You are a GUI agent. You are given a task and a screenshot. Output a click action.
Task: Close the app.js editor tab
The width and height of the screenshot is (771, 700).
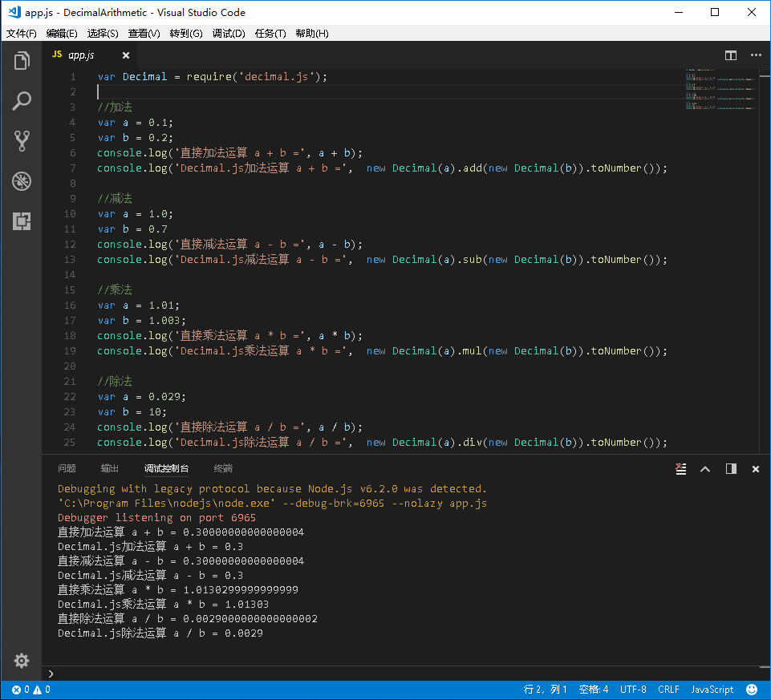(126, 55)
